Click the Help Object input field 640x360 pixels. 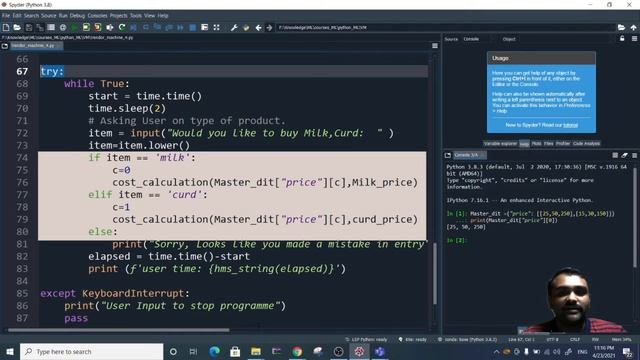pyautogui.click(x=566, y=39)
